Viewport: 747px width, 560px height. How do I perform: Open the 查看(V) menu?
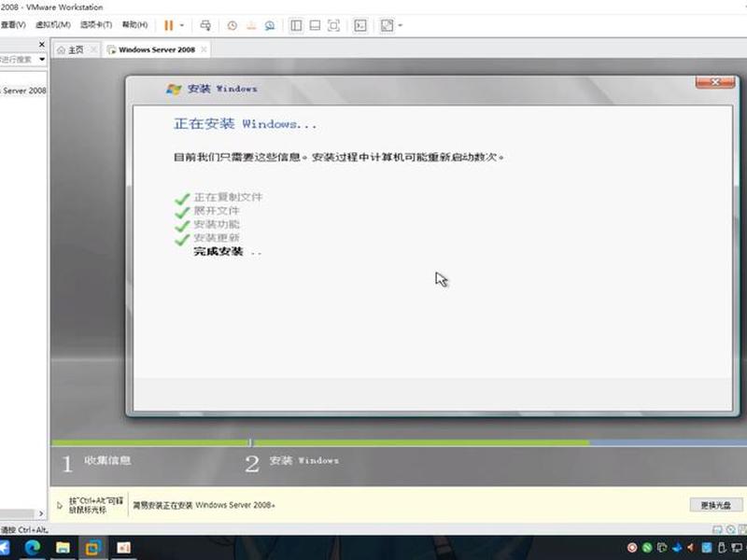pos(13,25)
